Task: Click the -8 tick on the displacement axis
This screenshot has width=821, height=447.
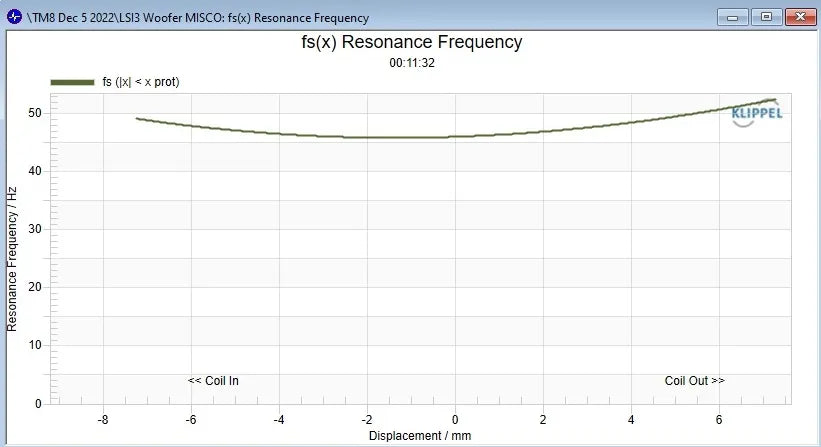Action: tap(102, 420)
